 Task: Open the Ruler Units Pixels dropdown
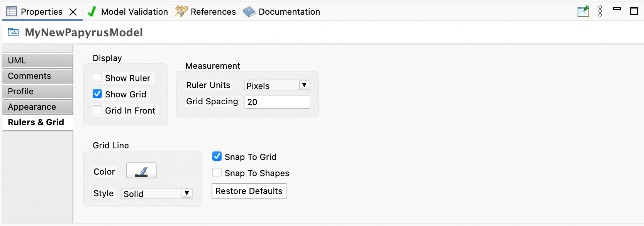click(277, 85)
